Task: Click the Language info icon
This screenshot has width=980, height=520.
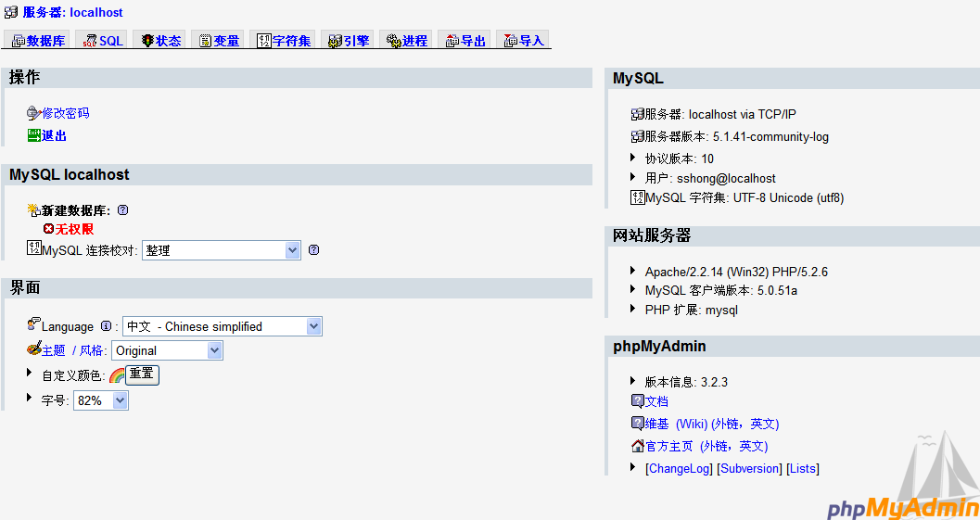Action: [x=107, y=325]
